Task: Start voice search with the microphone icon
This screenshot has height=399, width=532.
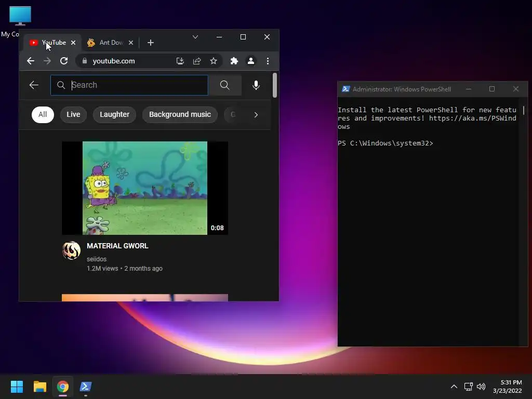Action: [256, 85]
